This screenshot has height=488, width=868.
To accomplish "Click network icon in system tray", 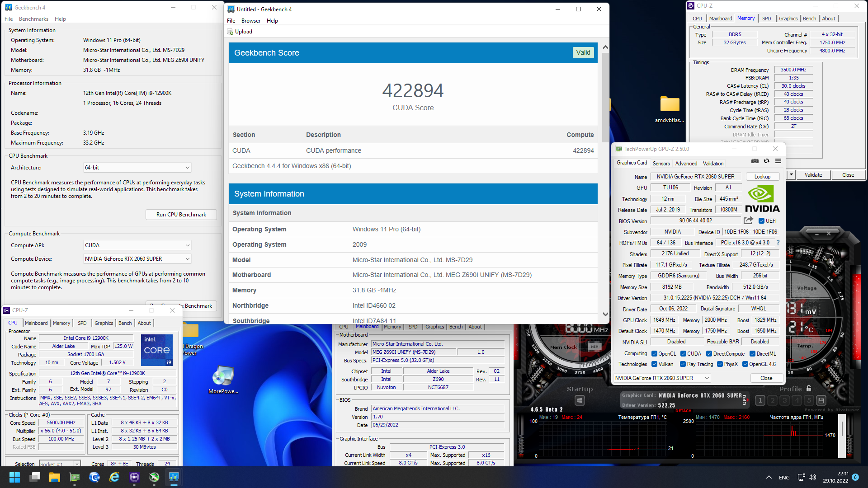I will point(801,477).
